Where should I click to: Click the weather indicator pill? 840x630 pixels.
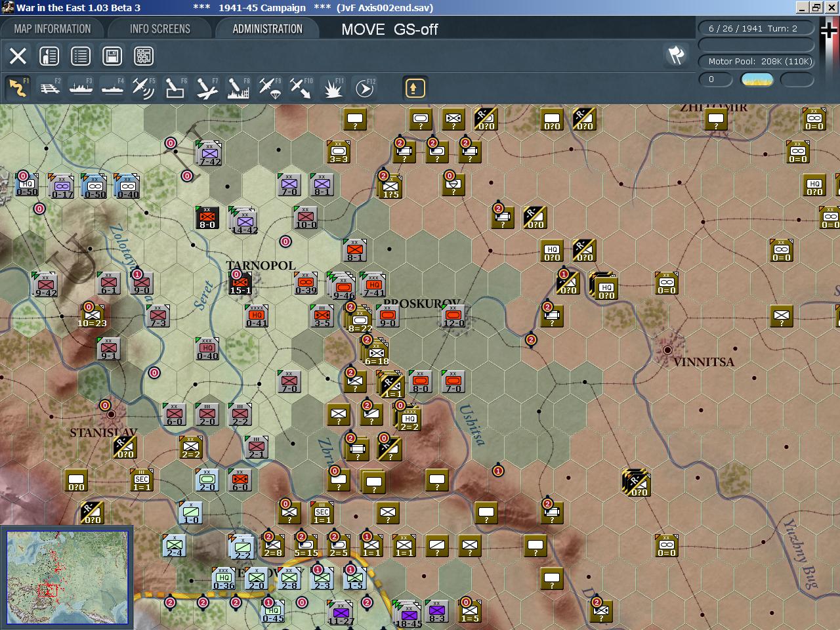click(757, 80)
